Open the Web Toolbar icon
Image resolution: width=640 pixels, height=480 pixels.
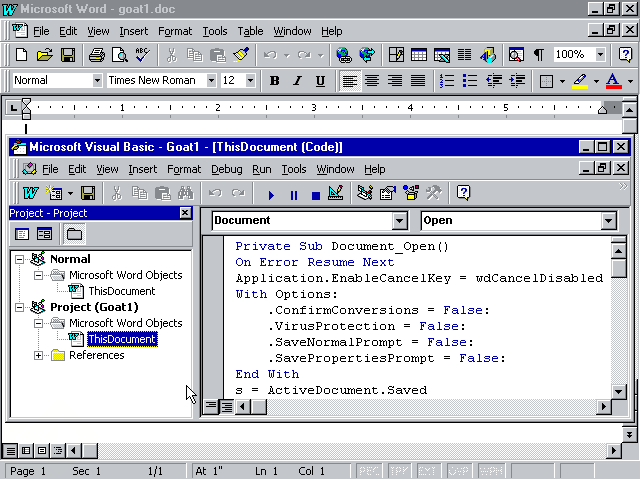pos(367,55)
